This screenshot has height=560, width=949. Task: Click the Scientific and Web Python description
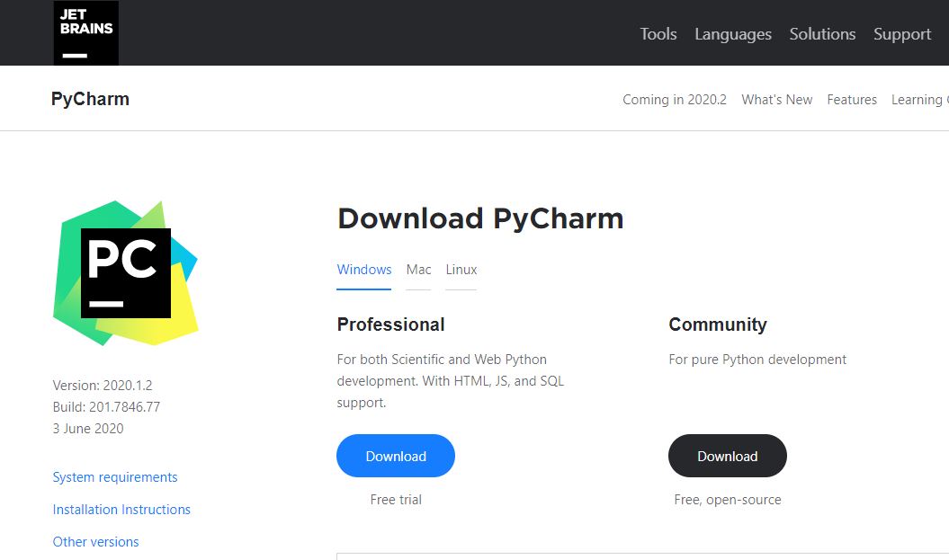pos(451,381)
